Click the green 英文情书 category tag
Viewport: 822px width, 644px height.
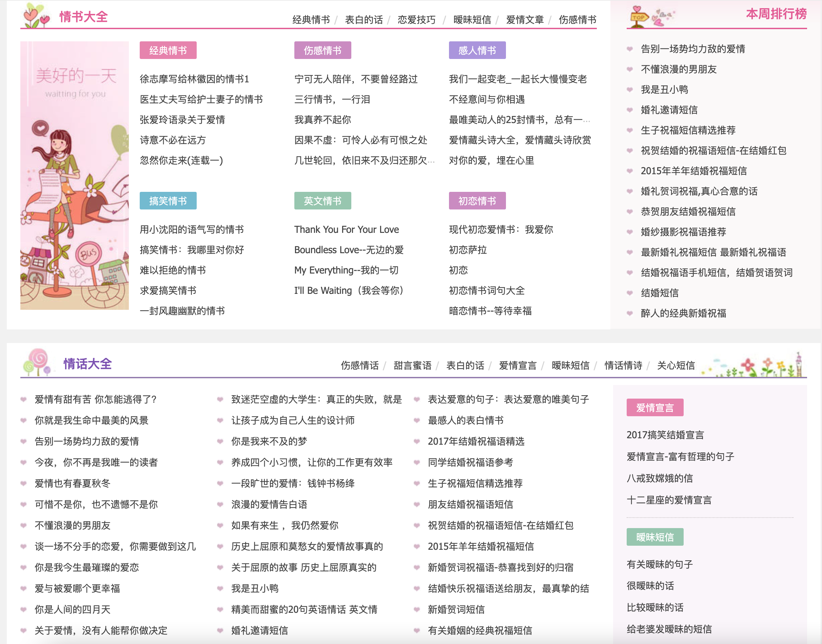pyautogui.click(x=322, y=201)
